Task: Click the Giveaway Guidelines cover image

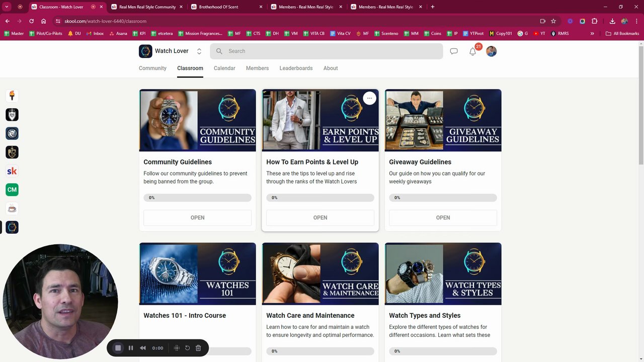Action: (x=443, y=120)
